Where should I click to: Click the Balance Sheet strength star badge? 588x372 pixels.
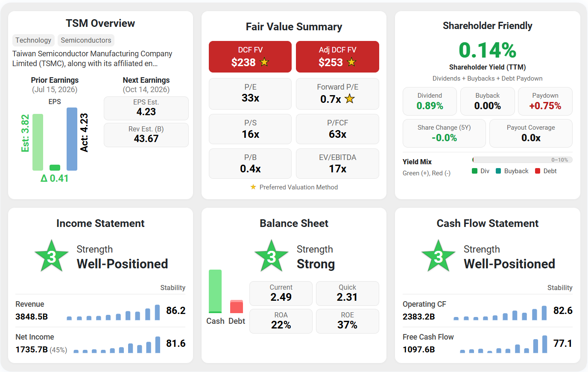[272, 256]
